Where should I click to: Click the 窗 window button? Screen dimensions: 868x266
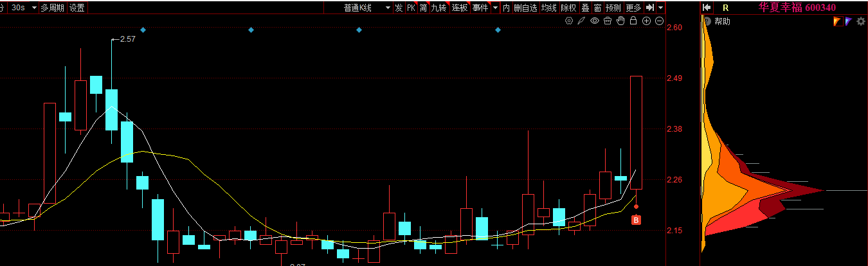click(x=597, y=8)
